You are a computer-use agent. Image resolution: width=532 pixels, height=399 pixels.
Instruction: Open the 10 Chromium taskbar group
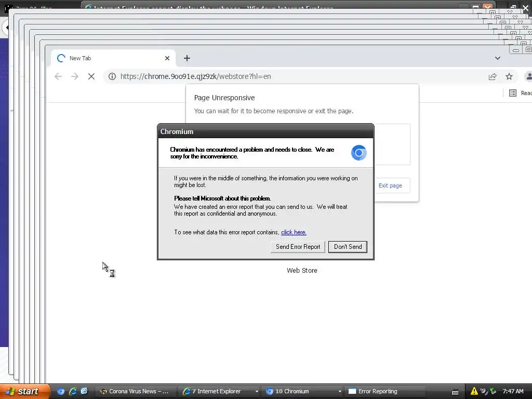[x=301, y=391]
